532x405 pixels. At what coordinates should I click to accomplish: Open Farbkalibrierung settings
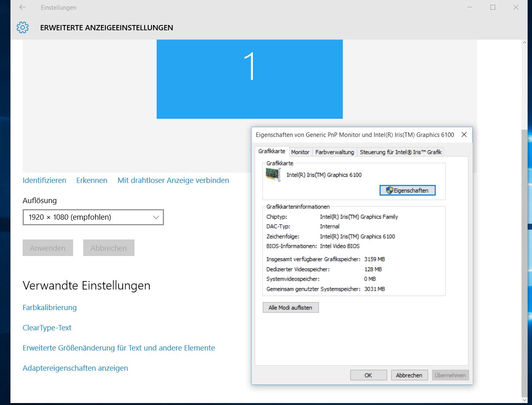point(49,307)
